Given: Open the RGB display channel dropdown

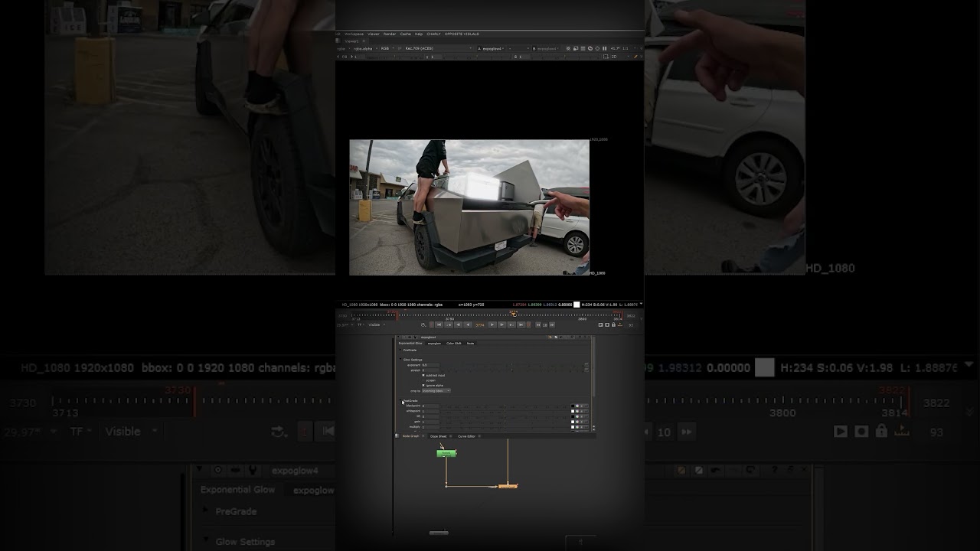Looking at the screenshot, I should click(x=387, y=48).
